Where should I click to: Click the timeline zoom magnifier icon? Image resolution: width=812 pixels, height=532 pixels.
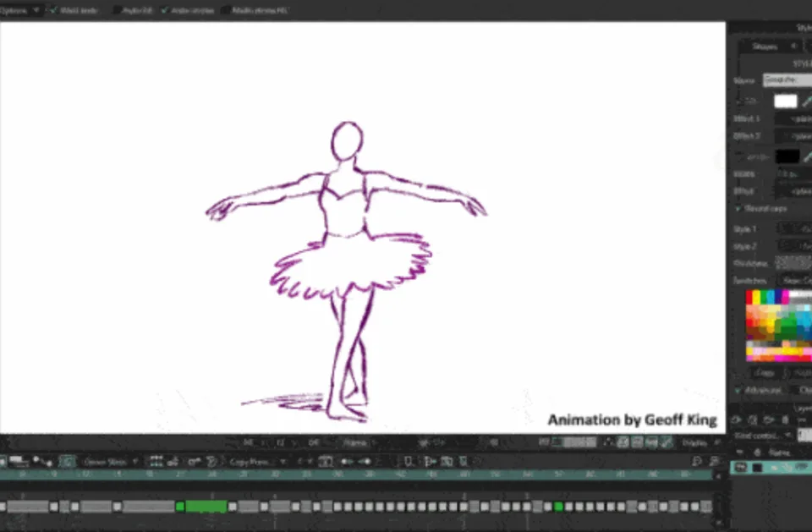pyautogui.click(x=697, y=462)
